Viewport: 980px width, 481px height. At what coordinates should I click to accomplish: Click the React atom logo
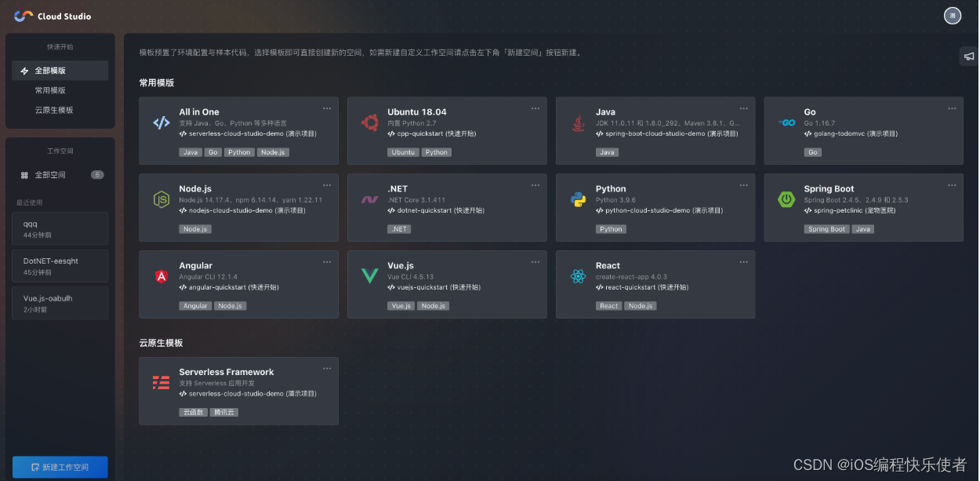pos(578,276)
